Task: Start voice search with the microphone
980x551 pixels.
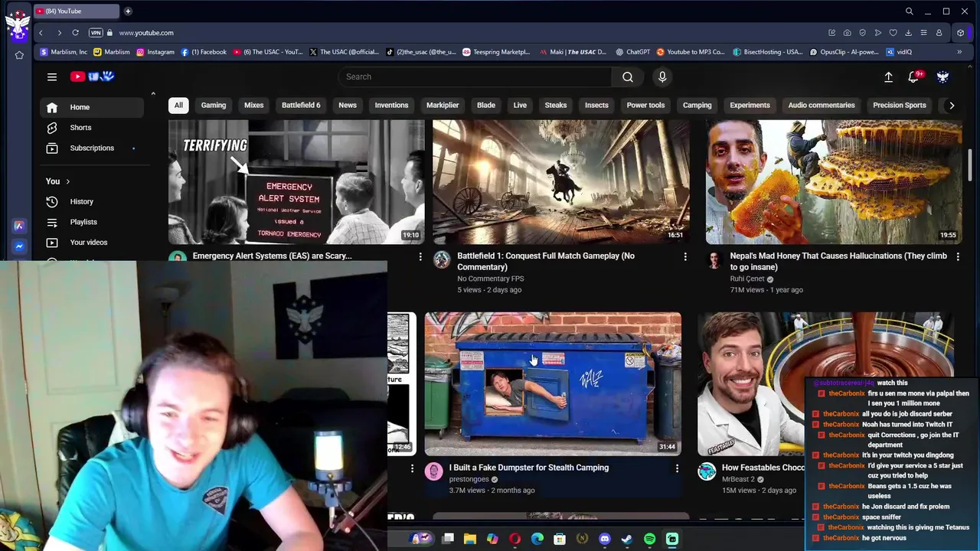Action: coord(662,77)
